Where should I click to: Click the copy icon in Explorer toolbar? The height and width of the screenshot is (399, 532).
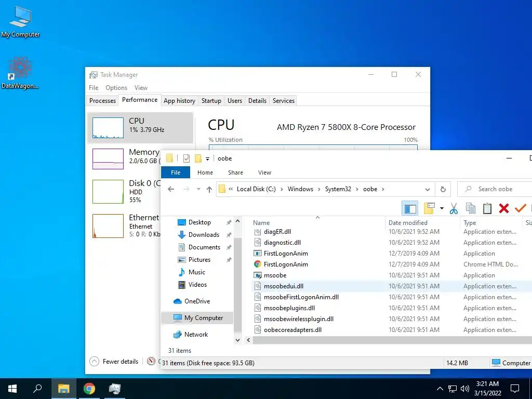point(471,208)
